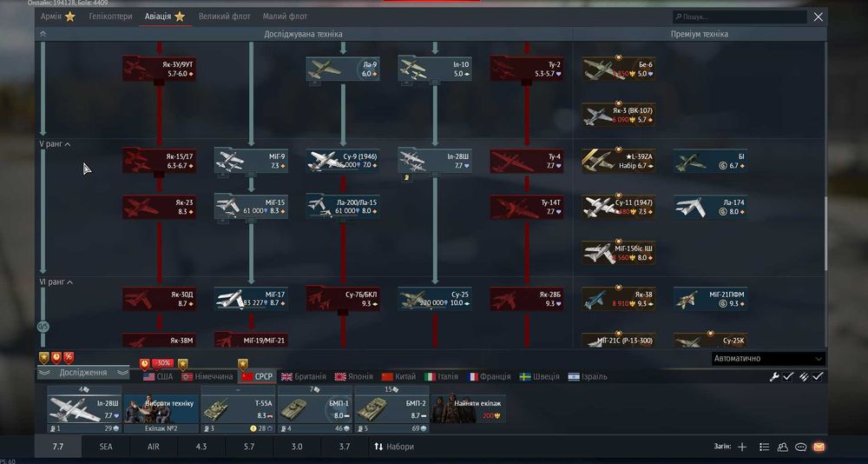Select the Су-9 (1946) aircraft card
The height and width of the screenshot is (464, 868).
(x=343, y=161)
